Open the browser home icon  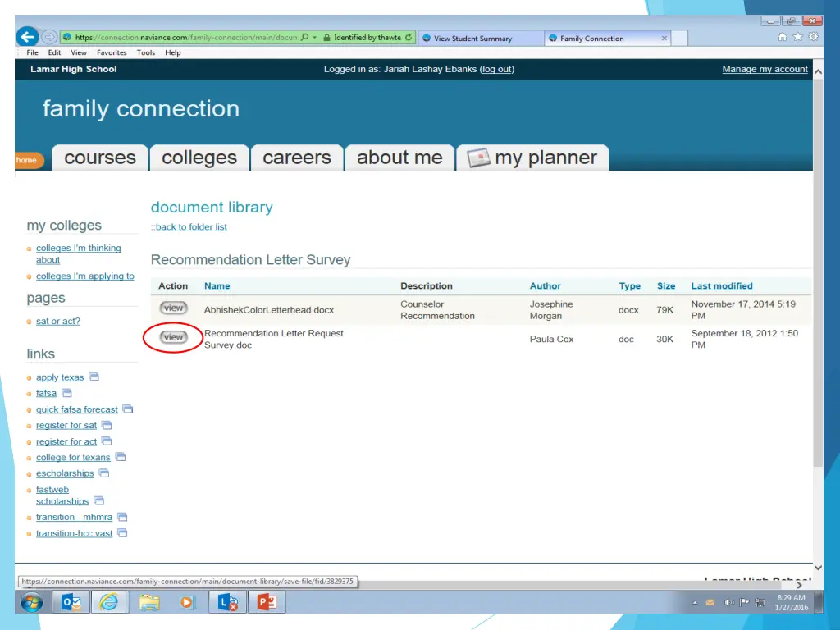coord(782,37)
